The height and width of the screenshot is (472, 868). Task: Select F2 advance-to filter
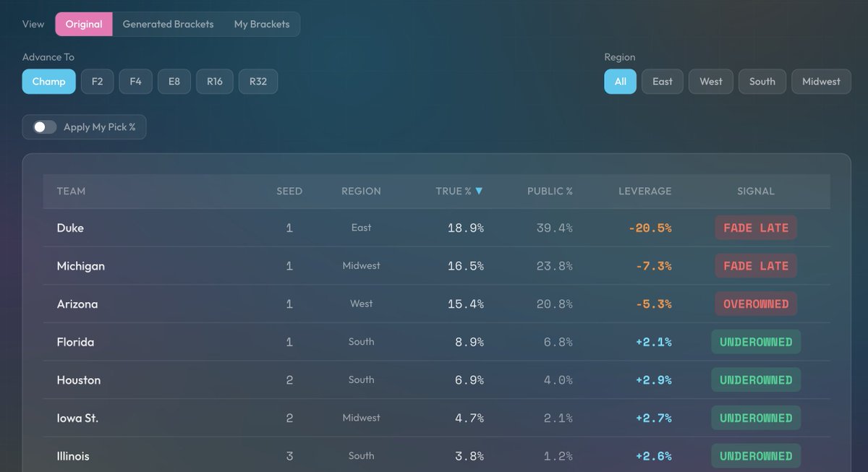97,82
